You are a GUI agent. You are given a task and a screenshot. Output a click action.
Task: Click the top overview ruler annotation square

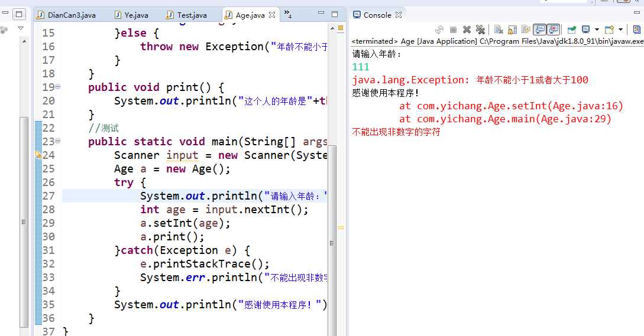pos(341,28)
